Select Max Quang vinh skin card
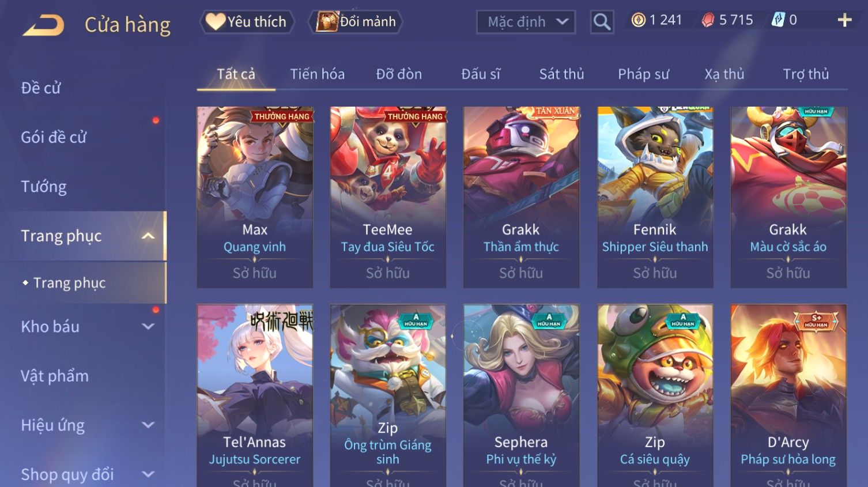 tap(255, 197)
